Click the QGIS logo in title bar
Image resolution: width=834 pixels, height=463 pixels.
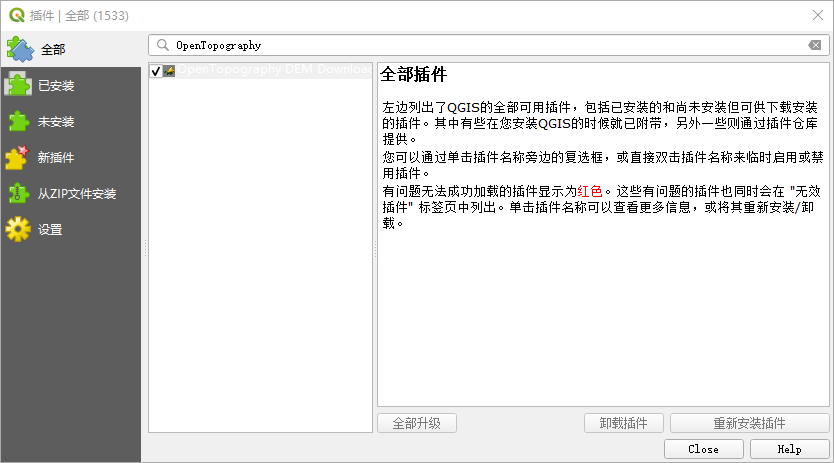click(x=17, y=15)
